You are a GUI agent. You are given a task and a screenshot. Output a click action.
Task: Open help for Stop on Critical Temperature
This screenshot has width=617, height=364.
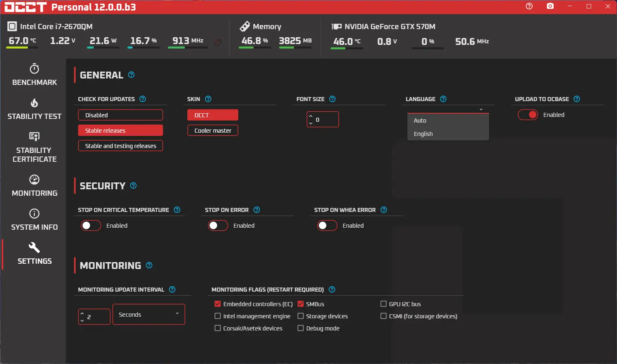(177, 210)
